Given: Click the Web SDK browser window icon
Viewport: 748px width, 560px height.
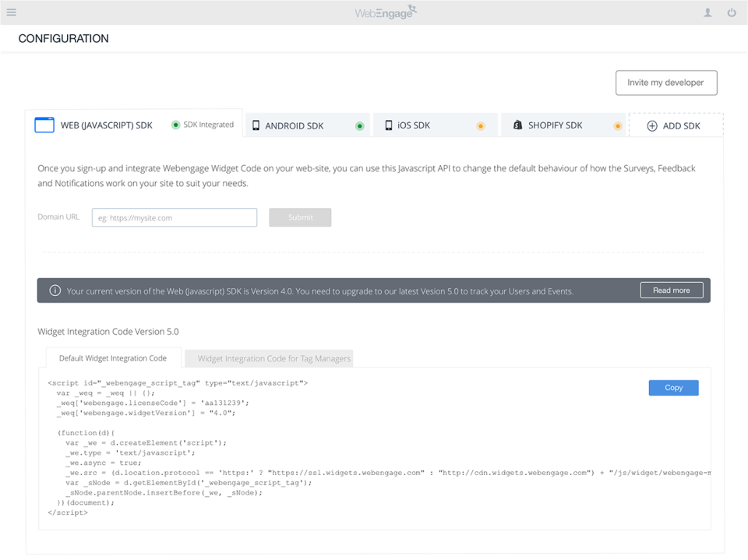Looking at the screenshot, I should pyautogui.click(x=44, y=125).
